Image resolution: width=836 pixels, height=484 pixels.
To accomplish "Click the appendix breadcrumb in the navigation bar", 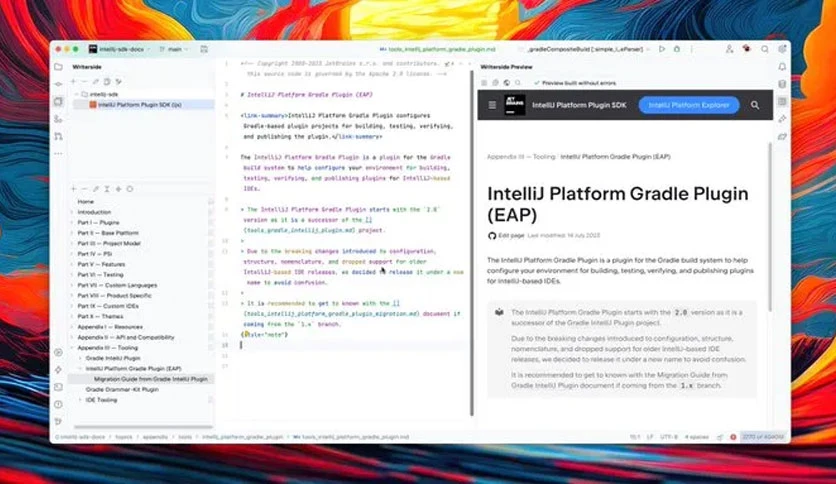I will click(155, 437).
